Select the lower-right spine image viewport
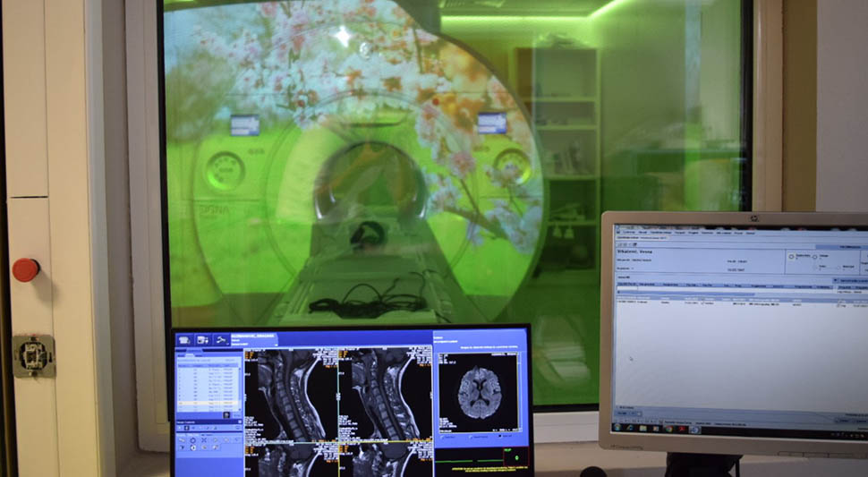868x477 pixels. (386, 460)
